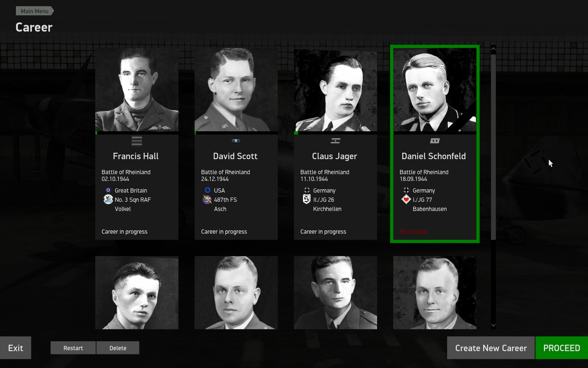588x368 pixels.
Task: Click Daniel Schonfeld's rank insignia icon
Action: (435, 141)
